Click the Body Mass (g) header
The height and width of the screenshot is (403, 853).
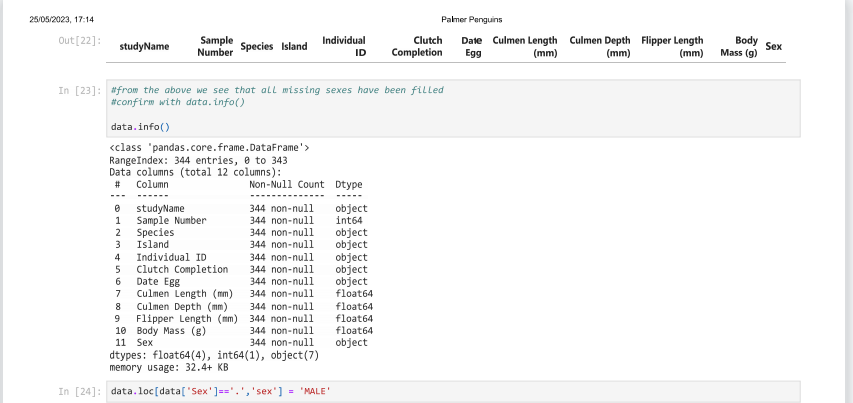[x=739, y=46]
